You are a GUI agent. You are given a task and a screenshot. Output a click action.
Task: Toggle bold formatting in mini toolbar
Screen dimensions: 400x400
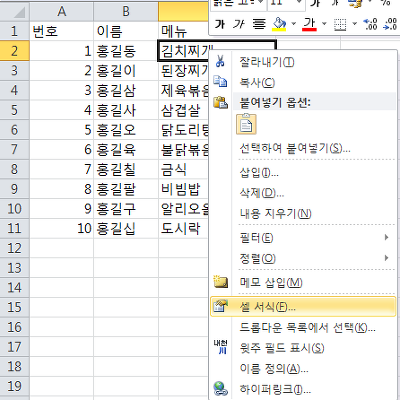pyautogui.click(x=220, y=24)
